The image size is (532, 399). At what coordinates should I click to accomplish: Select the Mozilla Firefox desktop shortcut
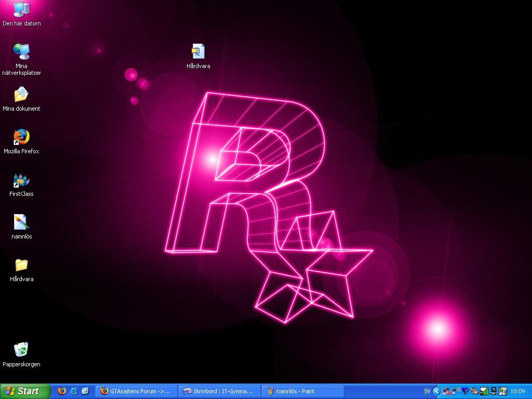(21, 137)
